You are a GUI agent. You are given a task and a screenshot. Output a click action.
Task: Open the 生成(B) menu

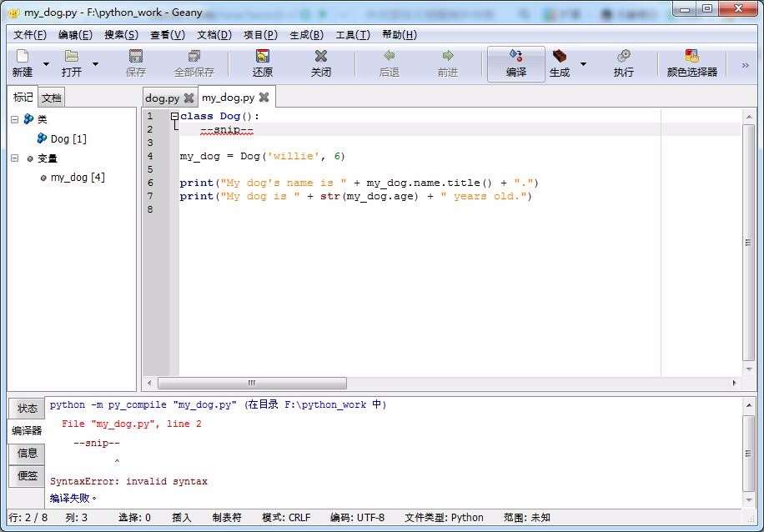307,35
